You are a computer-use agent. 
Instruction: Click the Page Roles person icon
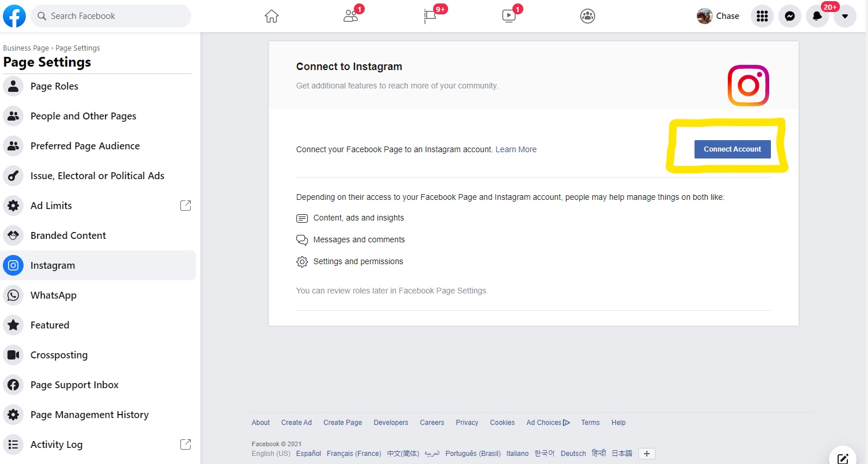(13, 86)
